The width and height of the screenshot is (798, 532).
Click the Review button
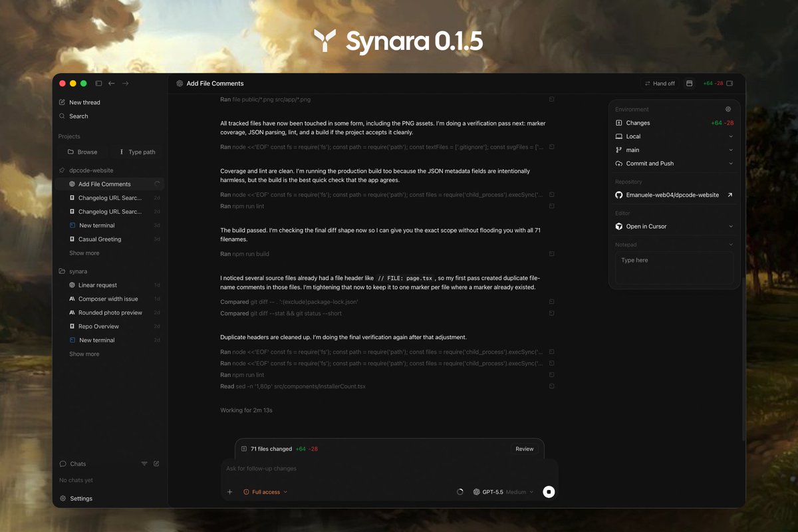[525, 449]
